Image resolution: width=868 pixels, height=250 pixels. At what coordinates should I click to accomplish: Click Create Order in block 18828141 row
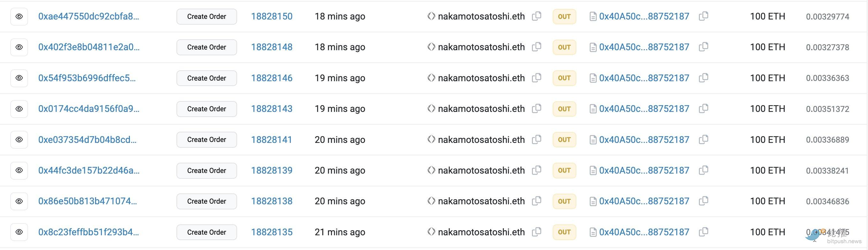(x=206, y=140)
